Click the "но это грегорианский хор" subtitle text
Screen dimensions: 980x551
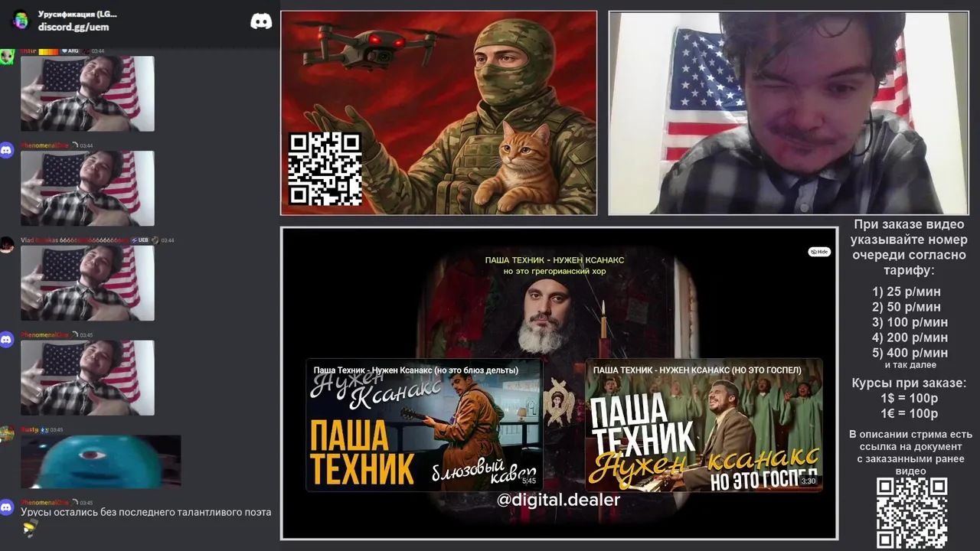click(554, 272)
